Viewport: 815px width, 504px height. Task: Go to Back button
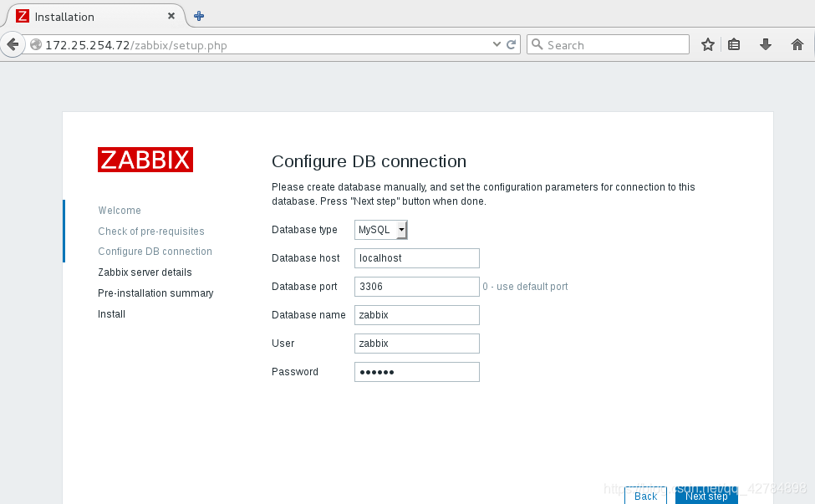point(645,496)
